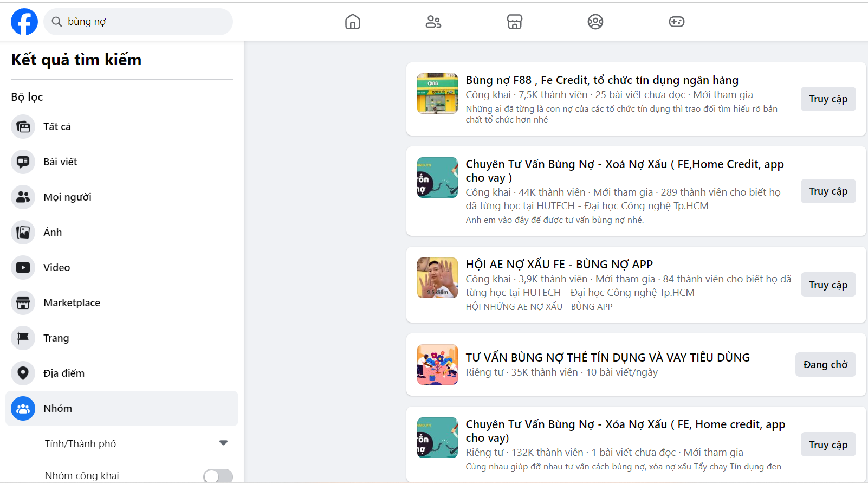Open Chuyên Tư Vấn Bùng Nợ Xoá Nợ Xấu title
Image resolution: width=868 pixels, height=483 pixels.
click(625, 171)
